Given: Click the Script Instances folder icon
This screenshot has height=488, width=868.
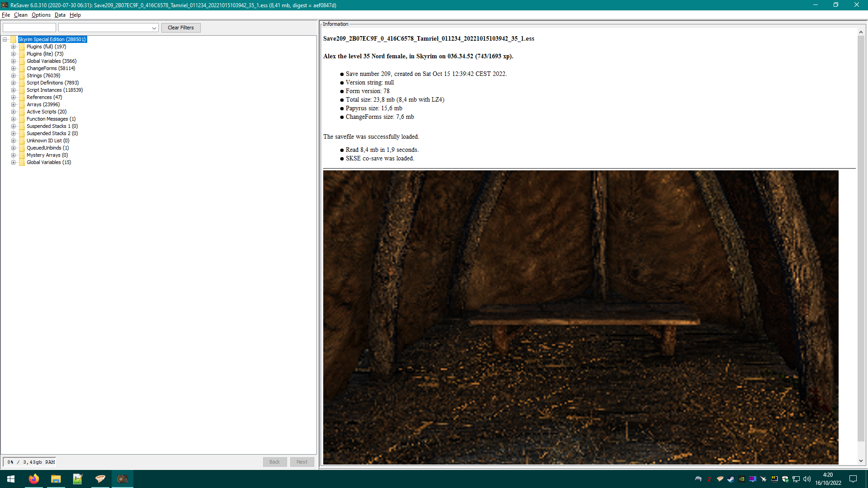Looking at the screenshot, I should click(22, 90).
